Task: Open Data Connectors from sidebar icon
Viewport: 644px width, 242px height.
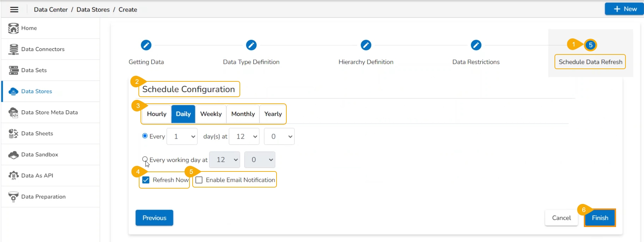Action: (14, 49)
